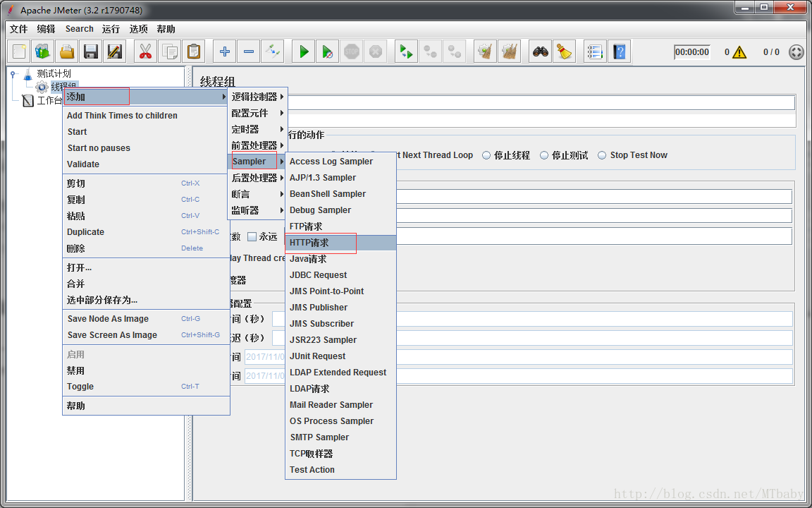The width and height of the screenshot is (812, 508).
Task: Click the Save As pencil icon
Action: pyautogui.click(x=114, y=52)
